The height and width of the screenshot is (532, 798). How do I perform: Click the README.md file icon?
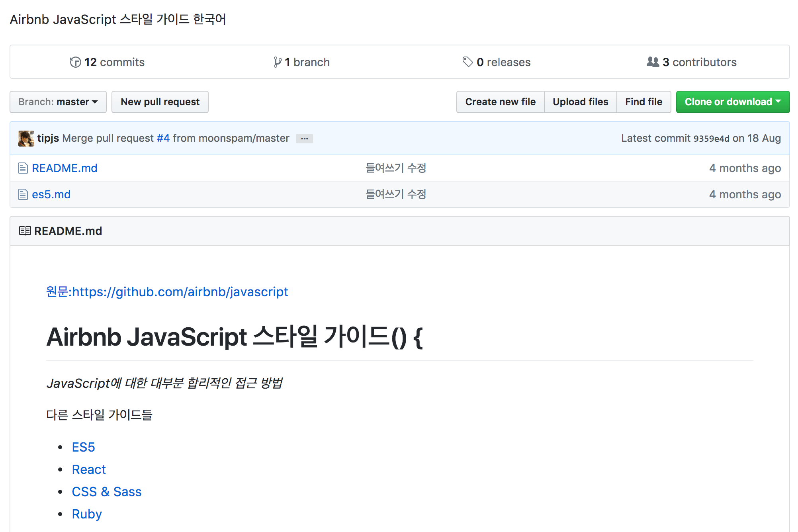point(23,168)
